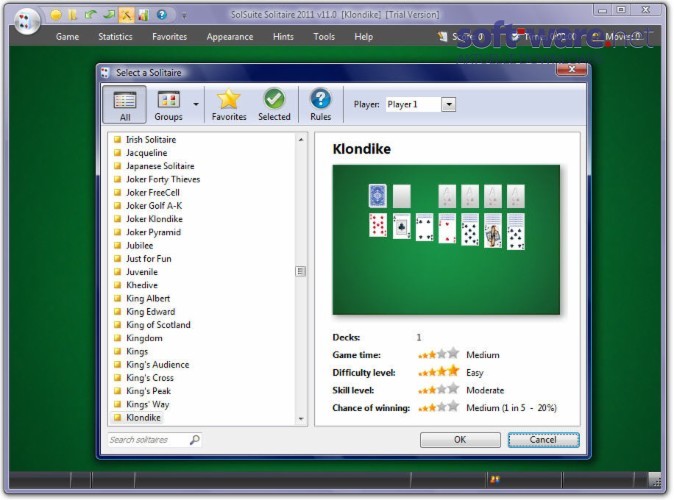
Task: Show All solitaires view
Action: coord(125,105)
